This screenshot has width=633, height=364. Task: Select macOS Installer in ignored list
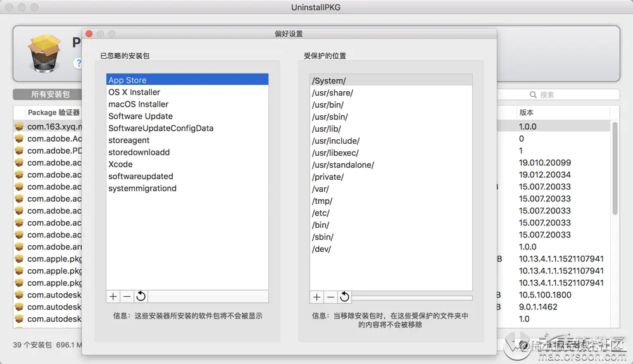point(187,104)
